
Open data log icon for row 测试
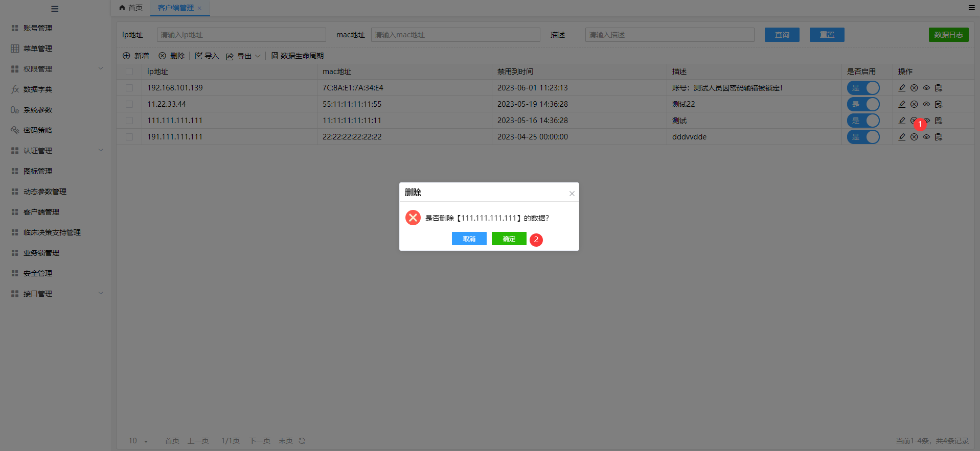click(939, 121)
